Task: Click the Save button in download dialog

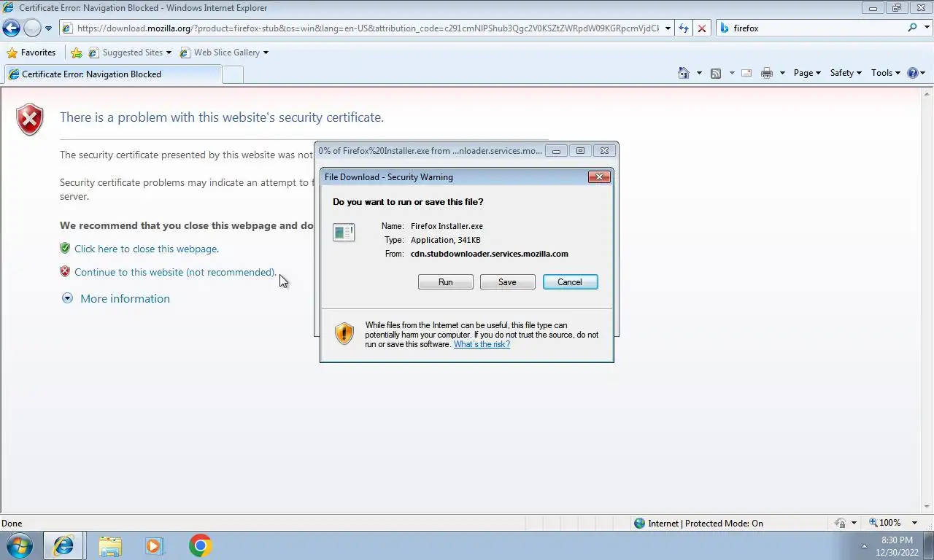Action: [x=507, y=282]
